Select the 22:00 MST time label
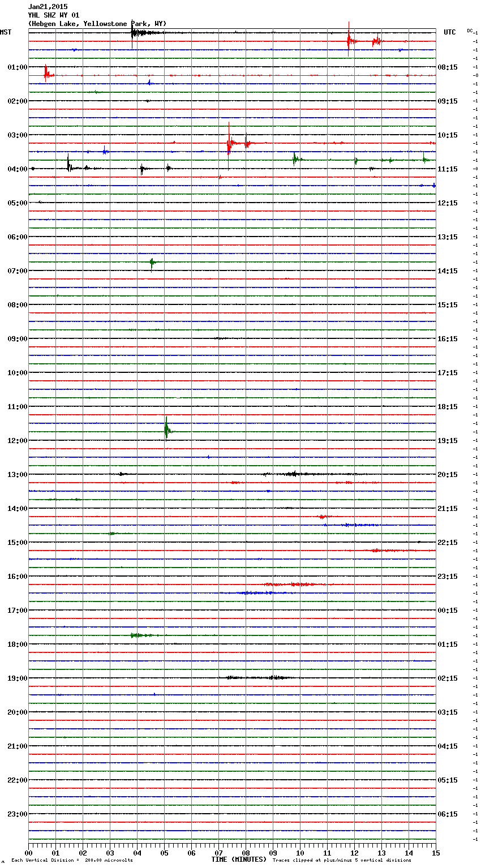The width and height of the screenshot is (481, 868). (x=18, y=780)
